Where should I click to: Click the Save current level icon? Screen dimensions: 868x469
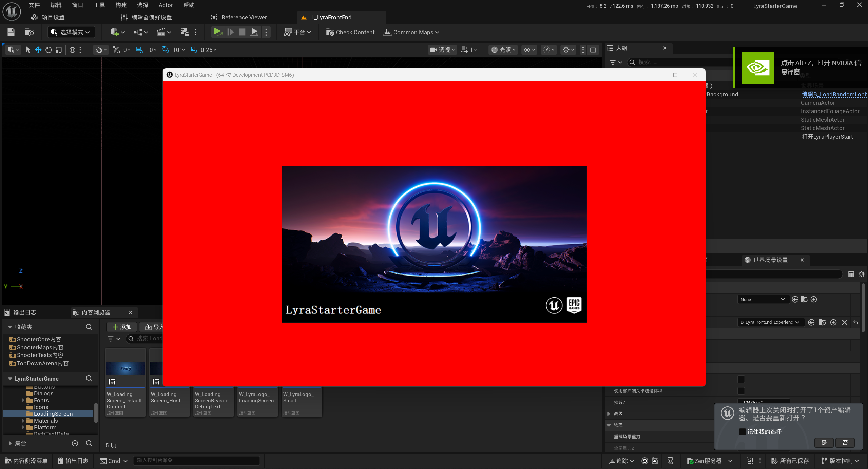[11, 32]
